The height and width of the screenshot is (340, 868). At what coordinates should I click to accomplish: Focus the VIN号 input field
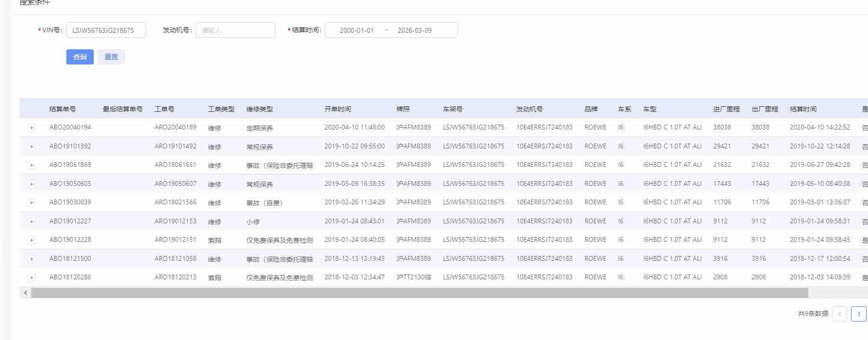pos(106,30)
